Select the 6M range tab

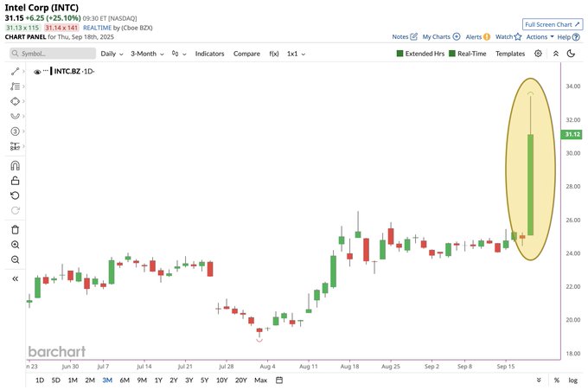click(125, 380)
